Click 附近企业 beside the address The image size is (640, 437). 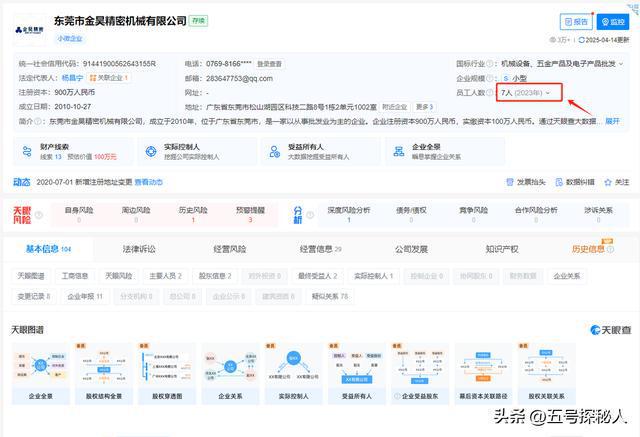click(394, 107)
